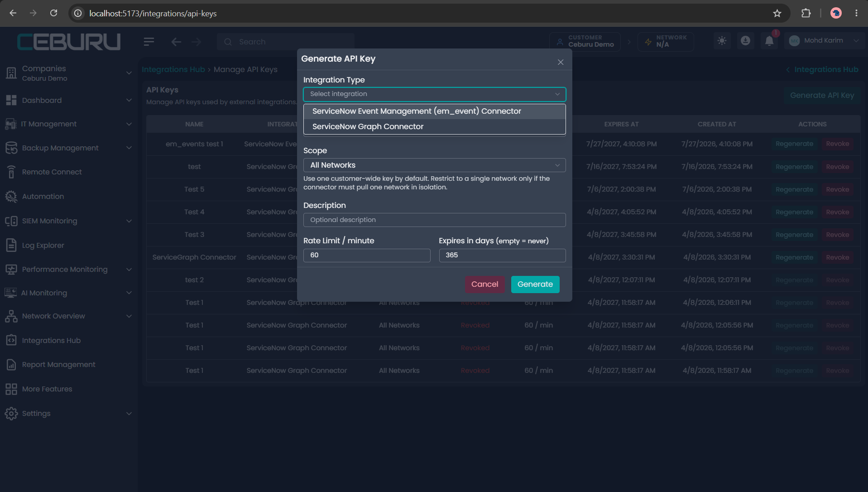Expand the Network Overview chevron

(129, 316)
